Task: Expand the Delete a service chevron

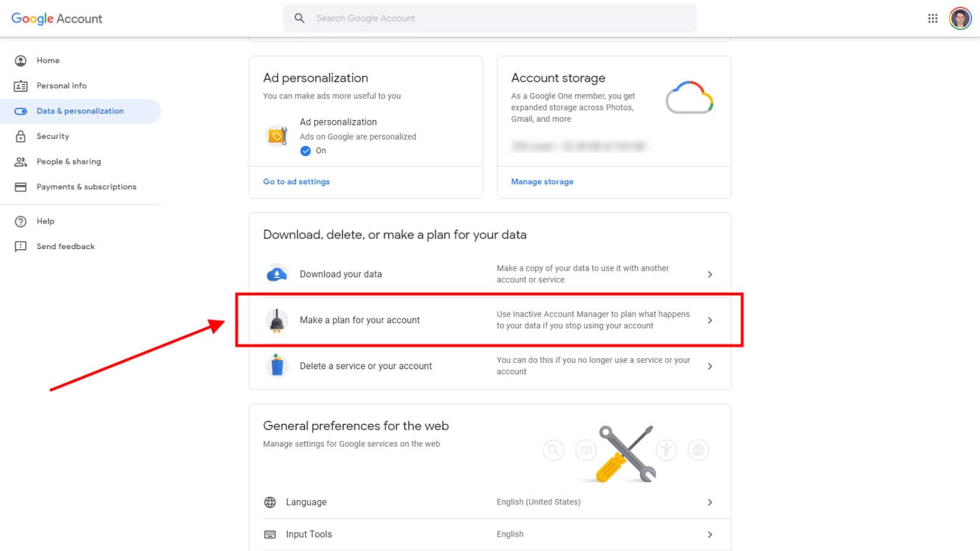Action: point(710,366)
